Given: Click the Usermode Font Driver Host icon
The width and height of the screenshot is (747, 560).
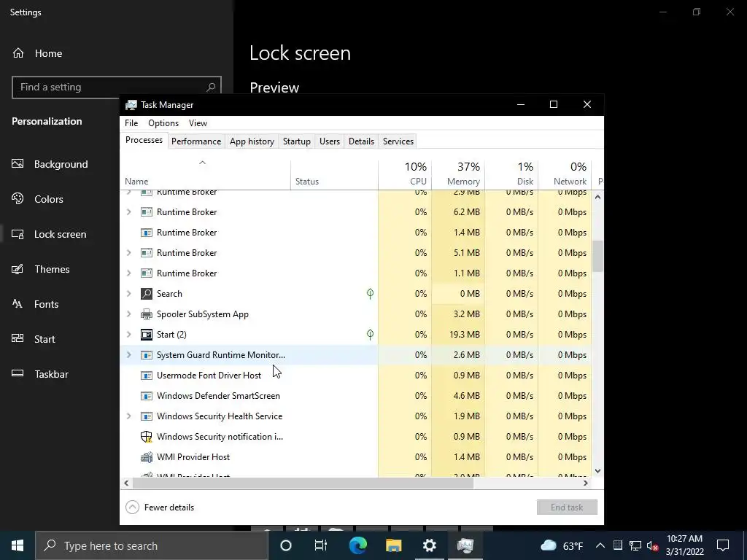Looking at the screenshot, I should [146, 376].
